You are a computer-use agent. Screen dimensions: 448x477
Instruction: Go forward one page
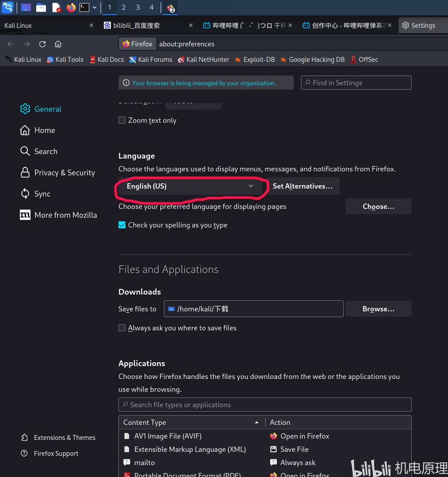(27, 44)
